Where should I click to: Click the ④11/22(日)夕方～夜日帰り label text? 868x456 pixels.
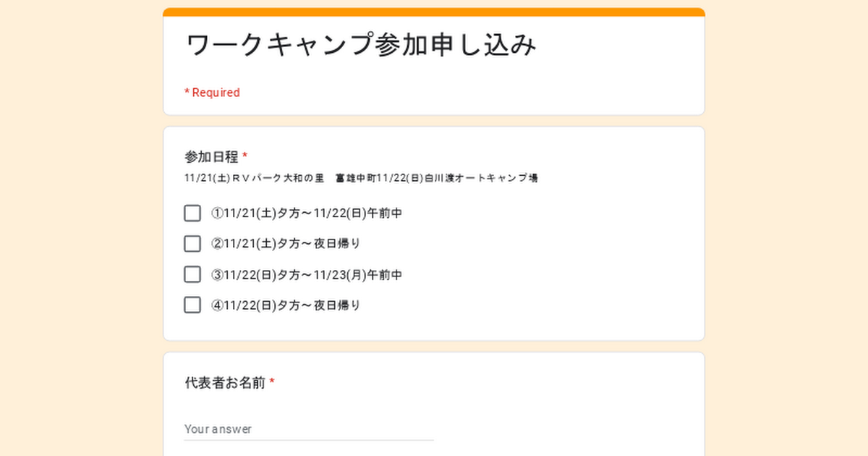click(286, 305)
